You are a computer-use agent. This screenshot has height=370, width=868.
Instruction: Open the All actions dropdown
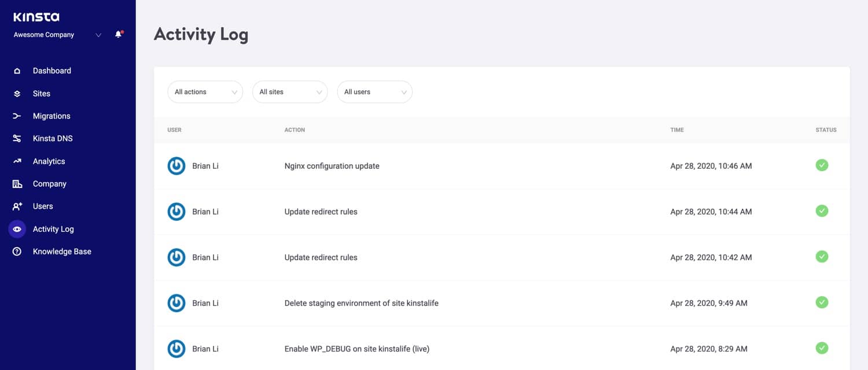pyautogui.click(x=205, y=91)
